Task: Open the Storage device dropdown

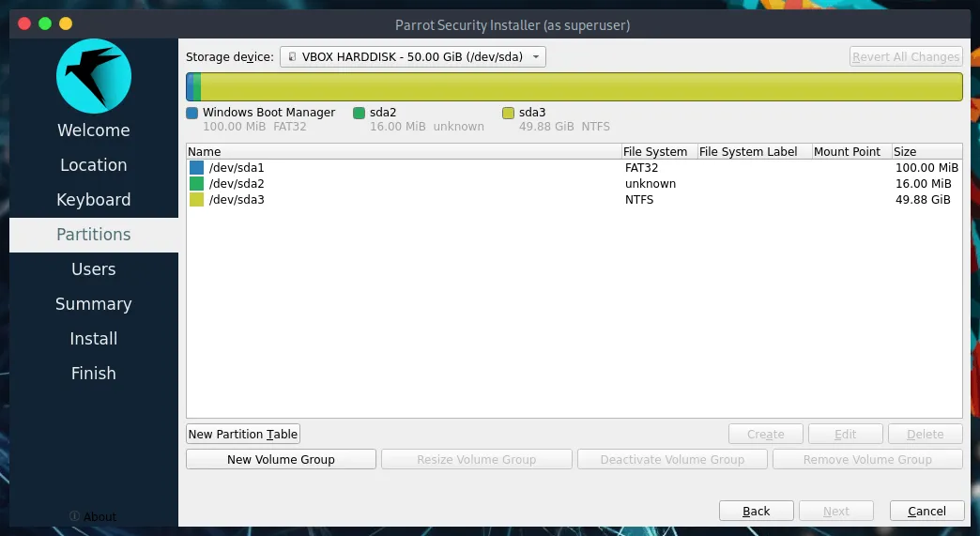Action: 412,57
